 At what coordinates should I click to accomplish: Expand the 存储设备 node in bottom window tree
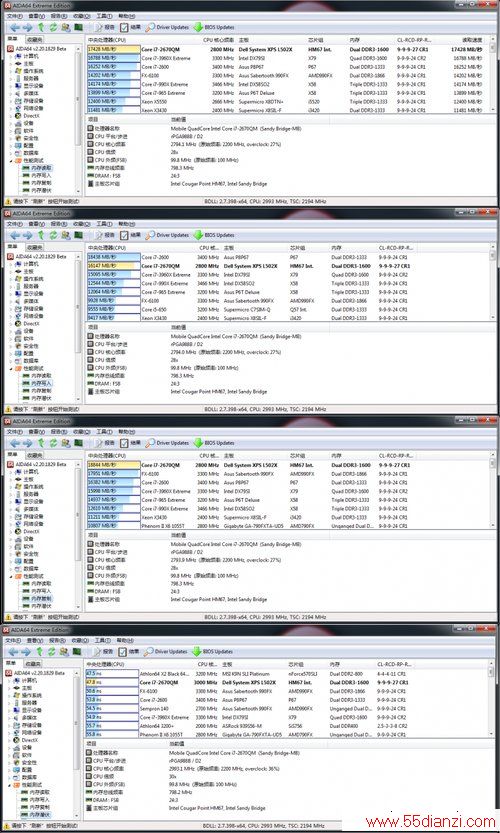pyautogui.click(x=11, y=725)
